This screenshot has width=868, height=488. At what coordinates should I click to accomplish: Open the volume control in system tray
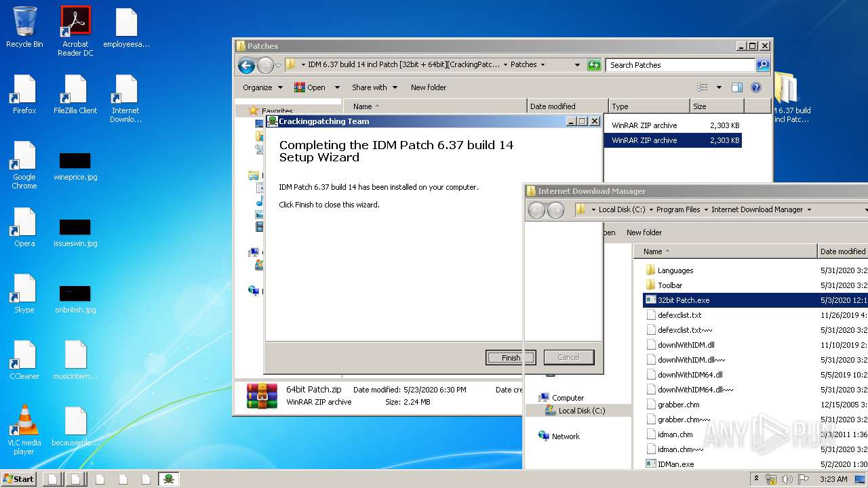[x=787, y=479]
